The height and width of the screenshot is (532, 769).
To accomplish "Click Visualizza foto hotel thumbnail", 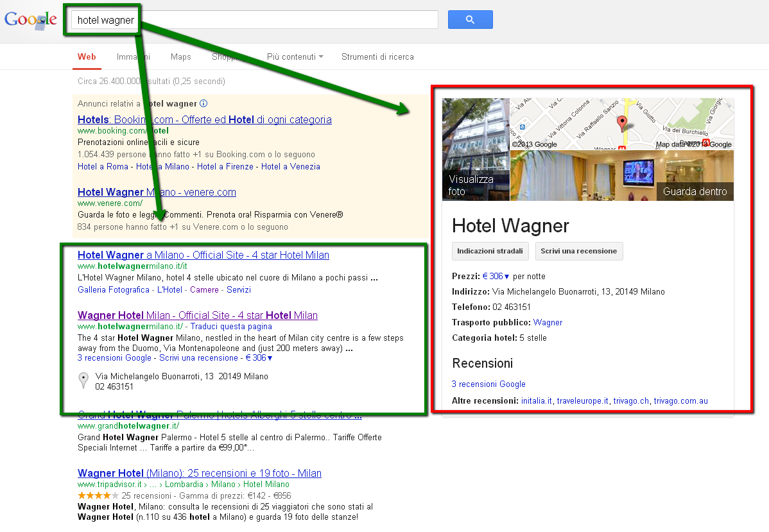I will [x=476, y=149].
